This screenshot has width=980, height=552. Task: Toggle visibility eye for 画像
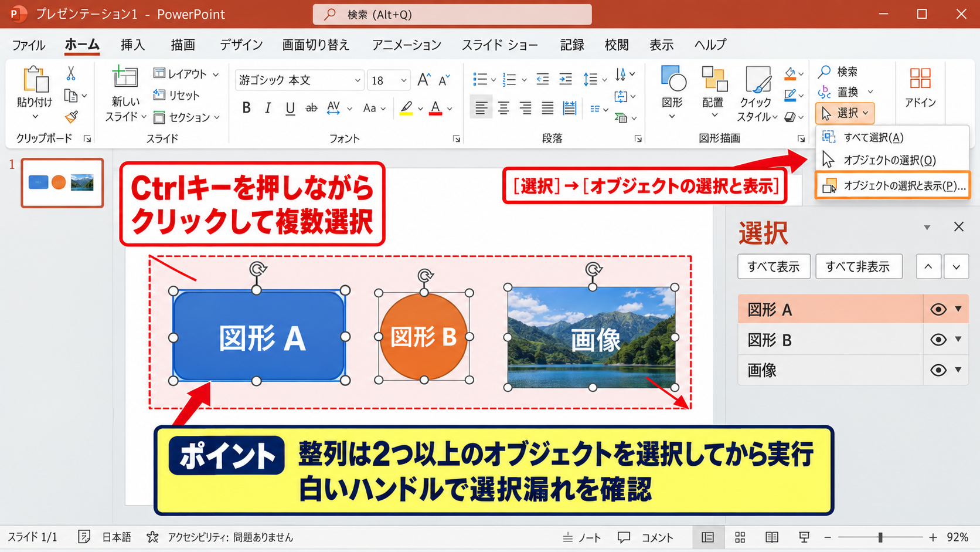click(x=938, y=370)
